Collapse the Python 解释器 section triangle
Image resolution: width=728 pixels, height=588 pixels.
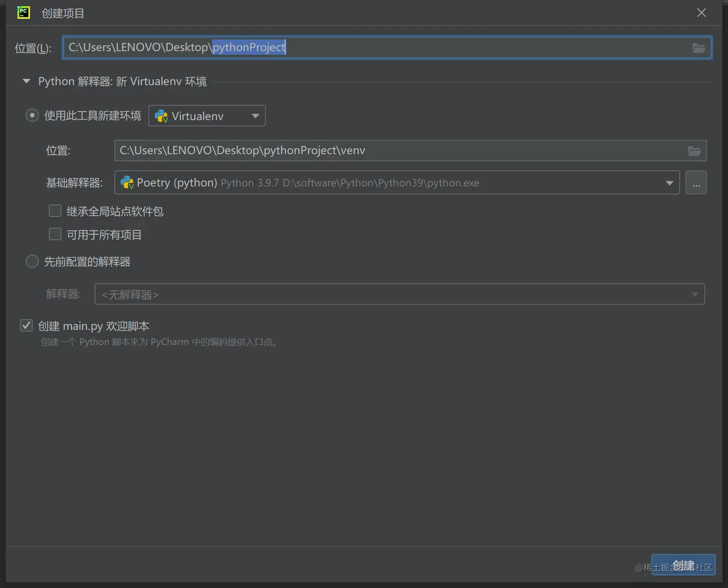[x=26, y=81]
